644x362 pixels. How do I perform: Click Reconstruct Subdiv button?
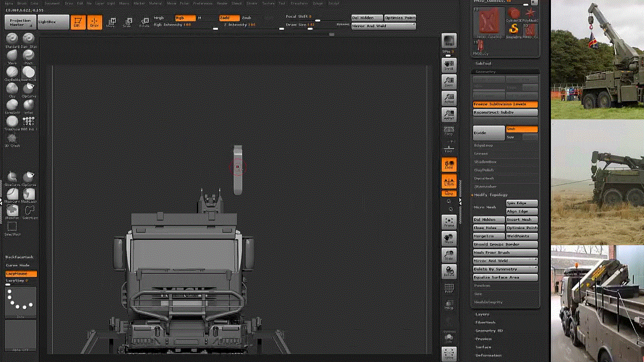coord(505,112)
